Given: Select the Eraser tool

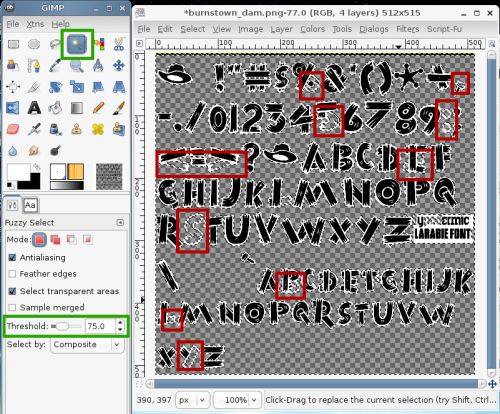Looking at the screenshot, I should point(13,129).
